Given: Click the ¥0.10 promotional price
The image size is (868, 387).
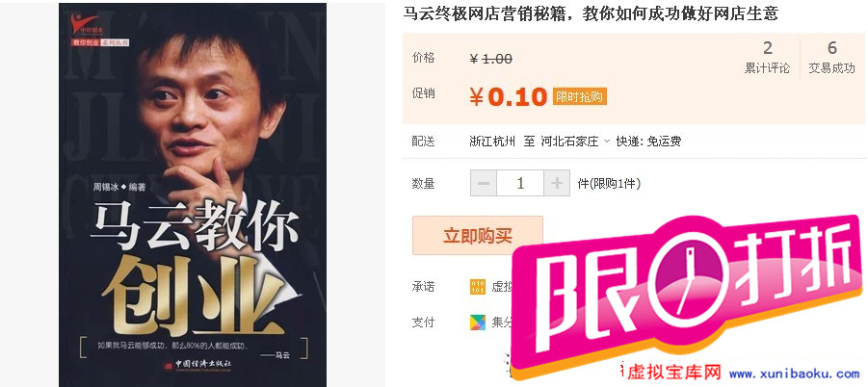Looking at the screenshot, I should click(508, 96).
